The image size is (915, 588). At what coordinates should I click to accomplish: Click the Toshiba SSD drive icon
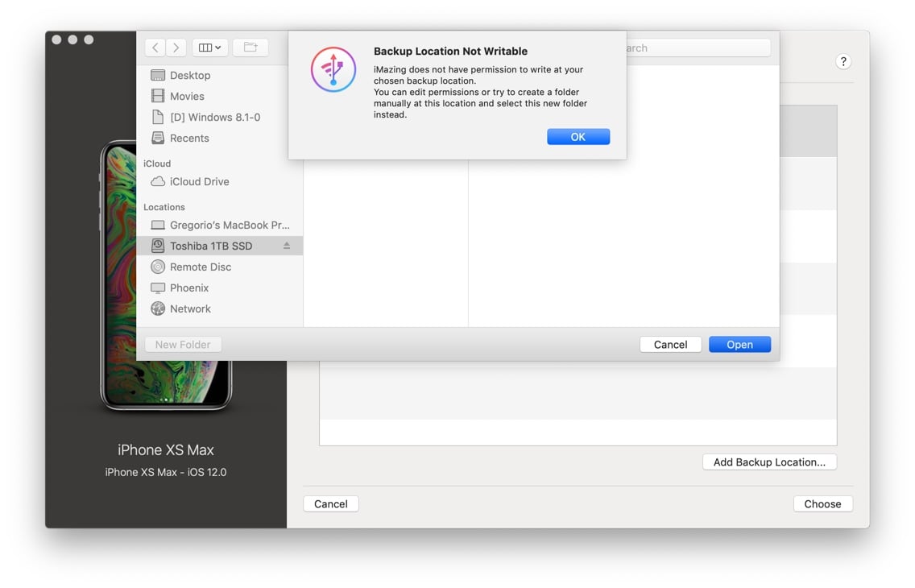(158, 246)
